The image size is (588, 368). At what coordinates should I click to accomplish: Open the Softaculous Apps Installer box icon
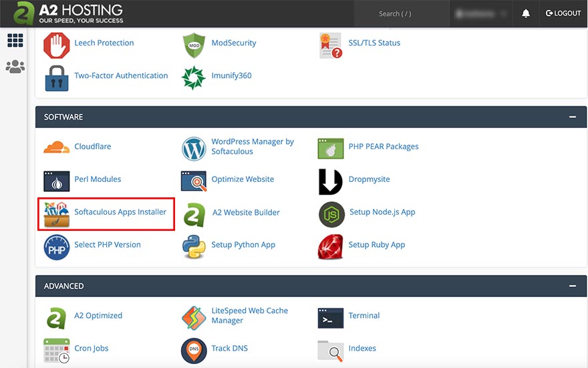pos(57,214)
